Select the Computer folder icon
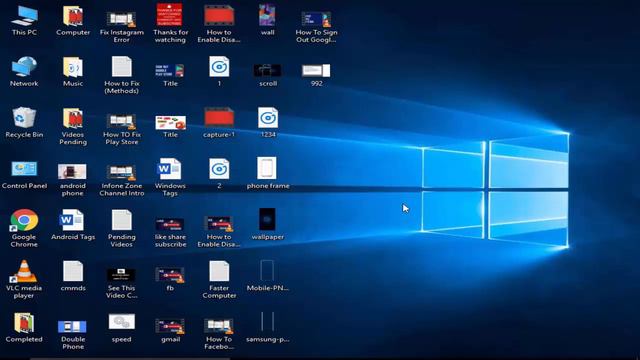The width and height of the screenshot is (640, 360). click(x=73, y=20)
